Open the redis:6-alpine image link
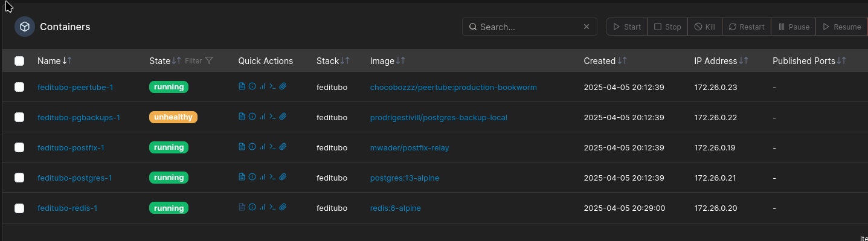Viewport: 868px width, 241px height. click(x=395, y=208)
